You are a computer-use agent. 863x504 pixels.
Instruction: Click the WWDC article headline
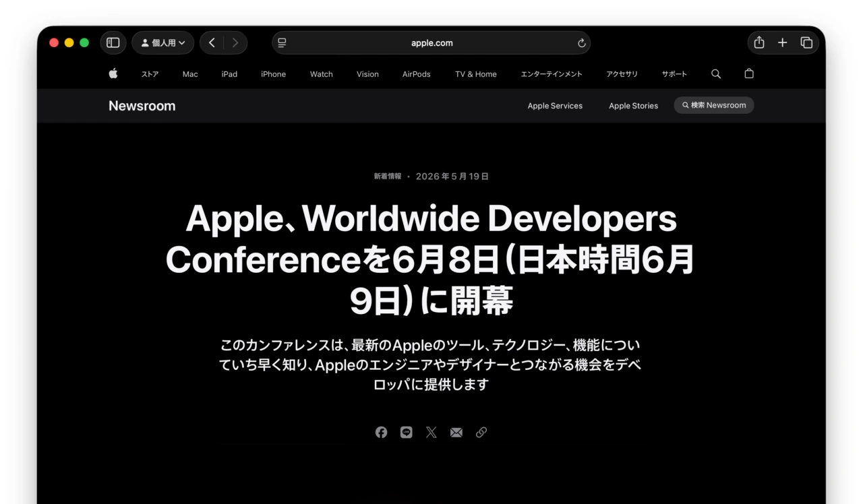[x=431, y=259]
